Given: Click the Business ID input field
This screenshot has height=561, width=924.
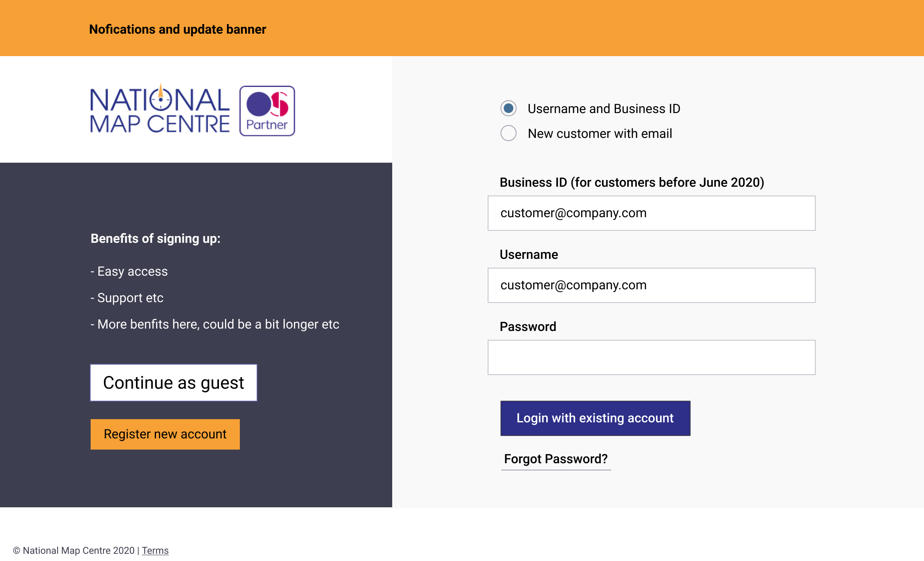Looking at the screenshot, I should tap(651, 213).
